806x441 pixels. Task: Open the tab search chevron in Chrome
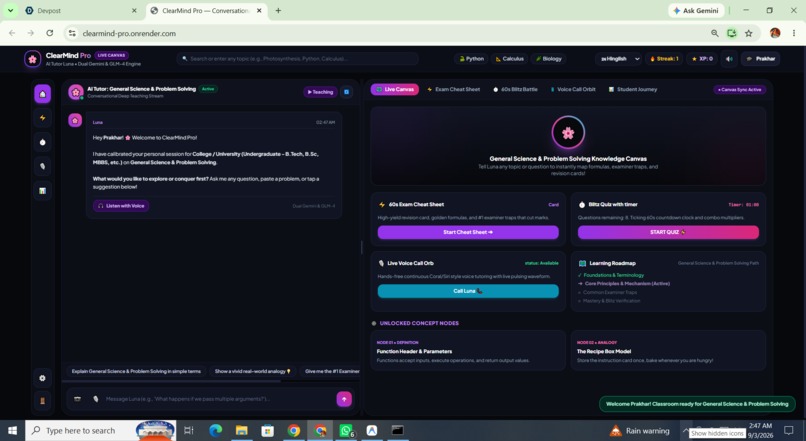tap(10, 10)
